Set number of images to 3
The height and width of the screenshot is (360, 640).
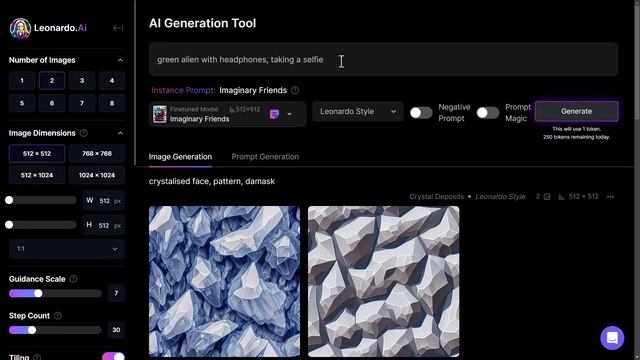pos(82,80)
